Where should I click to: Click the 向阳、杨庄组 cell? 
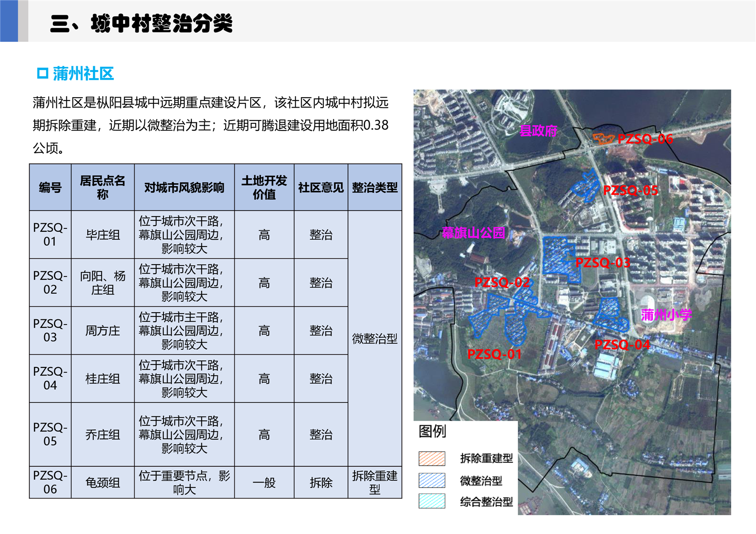(x=103, y=283)
